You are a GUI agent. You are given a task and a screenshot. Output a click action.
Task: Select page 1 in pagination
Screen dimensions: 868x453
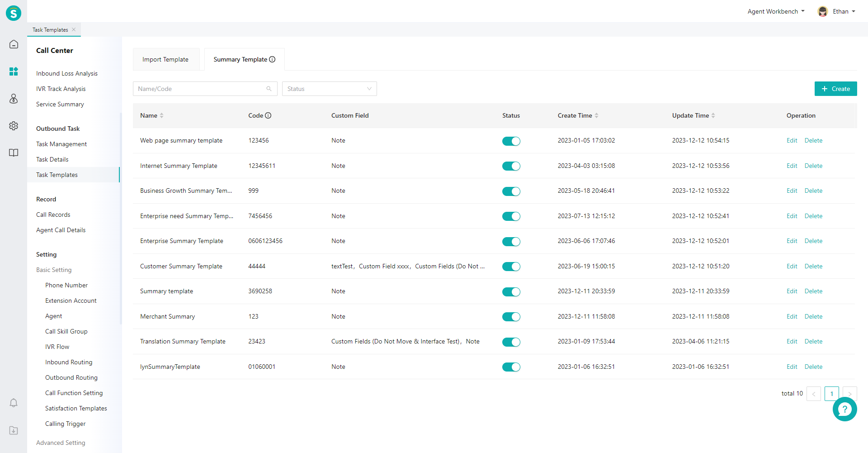[832, 394]
